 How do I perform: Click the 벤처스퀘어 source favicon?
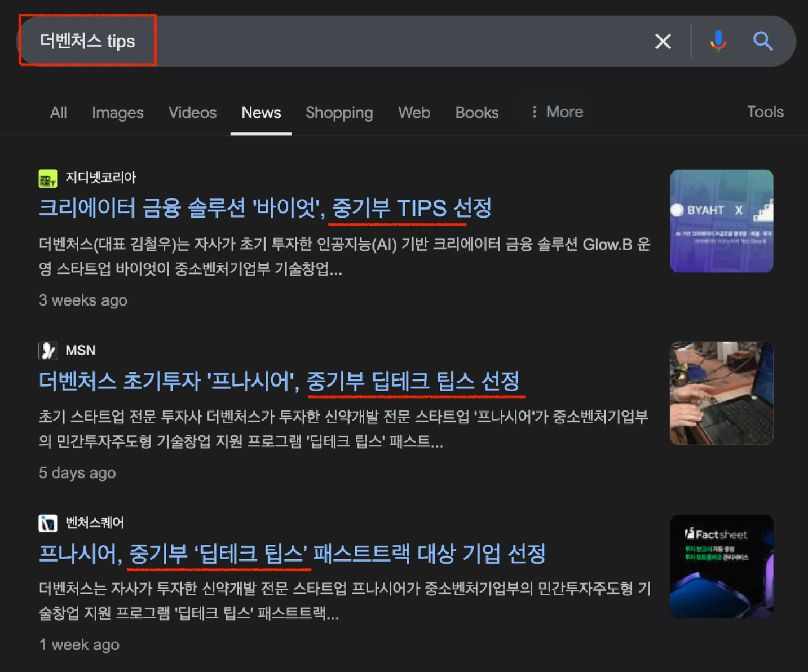[48, 523]
